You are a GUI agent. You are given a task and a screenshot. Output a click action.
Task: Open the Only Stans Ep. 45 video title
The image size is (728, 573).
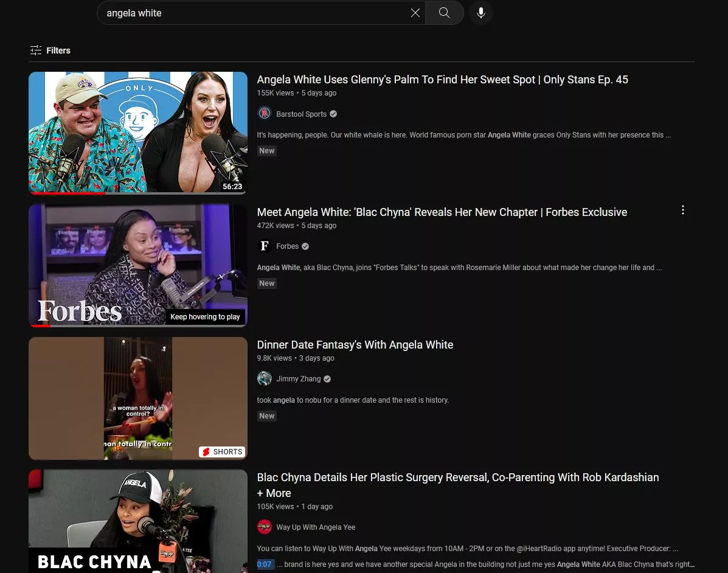[x=442, y=80]
